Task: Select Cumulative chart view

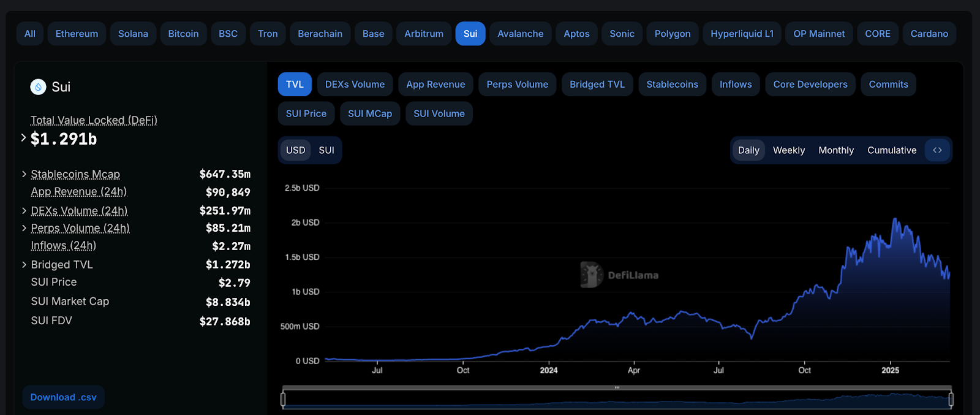Action: click(892, 150)
